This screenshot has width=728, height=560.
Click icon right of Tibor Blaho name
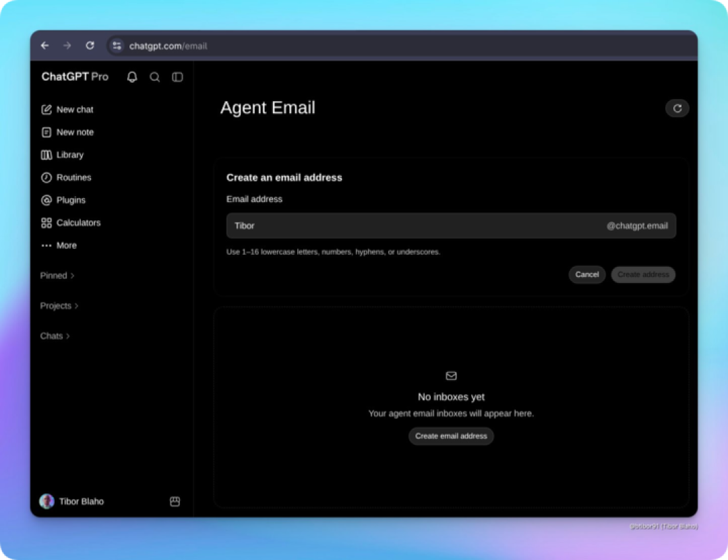tap(175, 501)
